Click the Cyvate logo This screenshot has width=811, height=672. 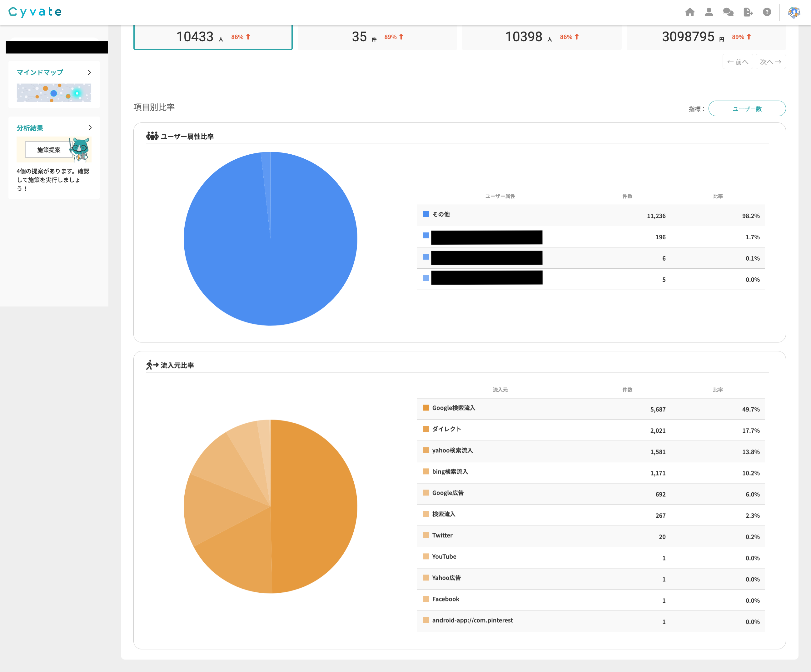tap(35, 12)
